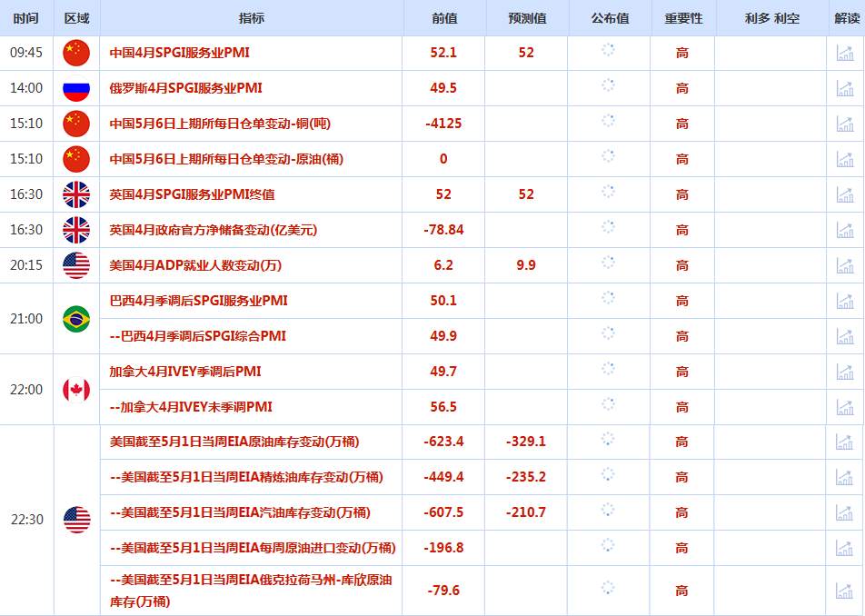
Task: Click the US flag at 20:15
Action: 76,265
